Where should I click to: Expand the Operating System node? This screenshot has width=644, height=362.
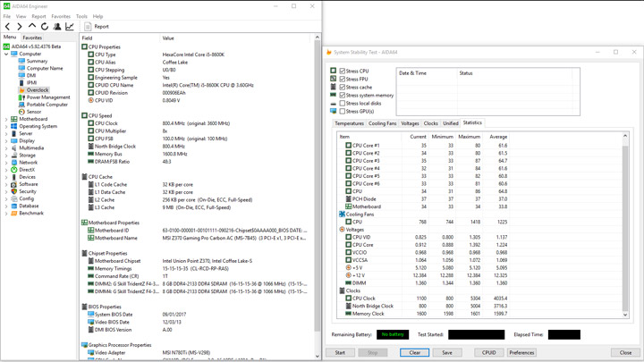tap(6, 126)
